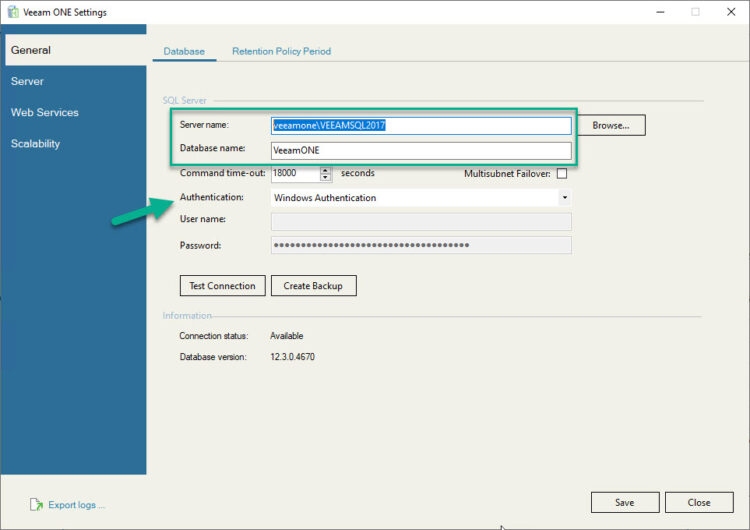750x530 pixels.
Task: Increase Command time-out with up arrow
Action: tap(326, 170)
